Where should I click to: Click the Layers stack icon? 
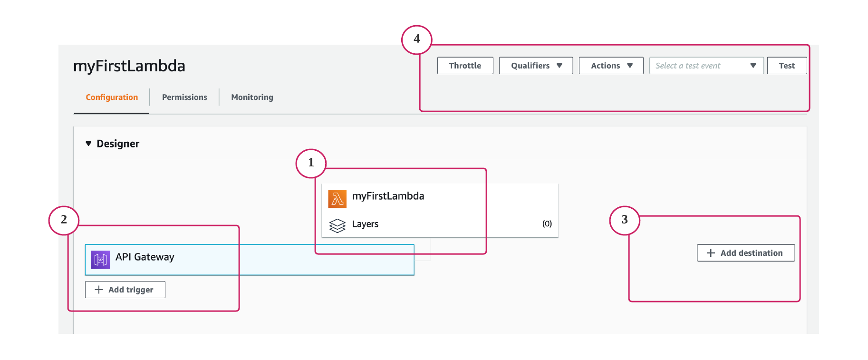tap(337, 225)
